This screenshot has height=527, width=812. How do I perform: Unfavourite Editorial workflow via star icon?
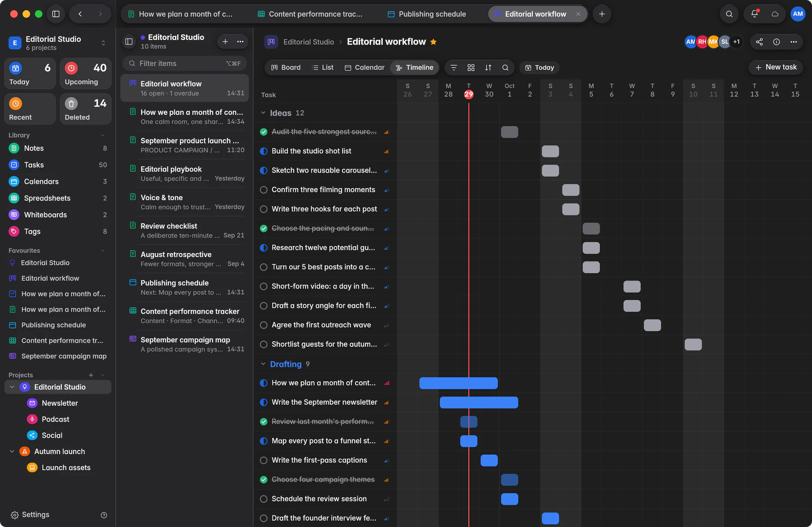434,42
